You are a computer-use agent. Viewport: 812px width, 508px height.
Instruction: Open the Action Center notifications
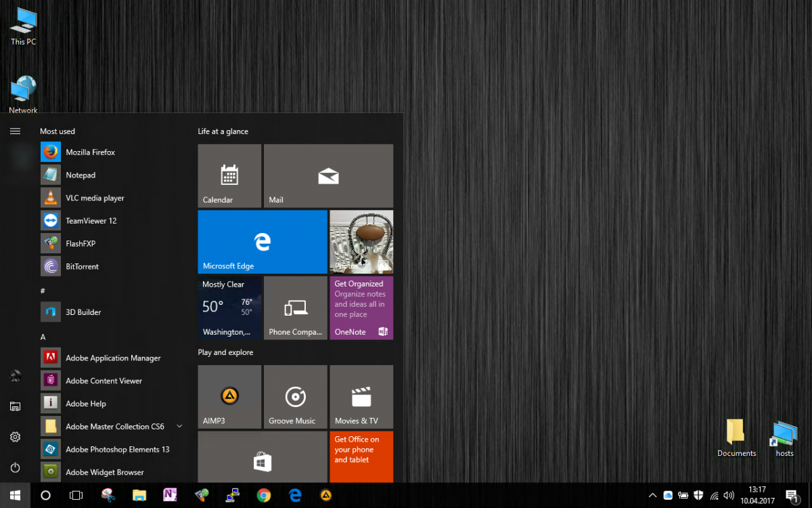tap(792, 495)
